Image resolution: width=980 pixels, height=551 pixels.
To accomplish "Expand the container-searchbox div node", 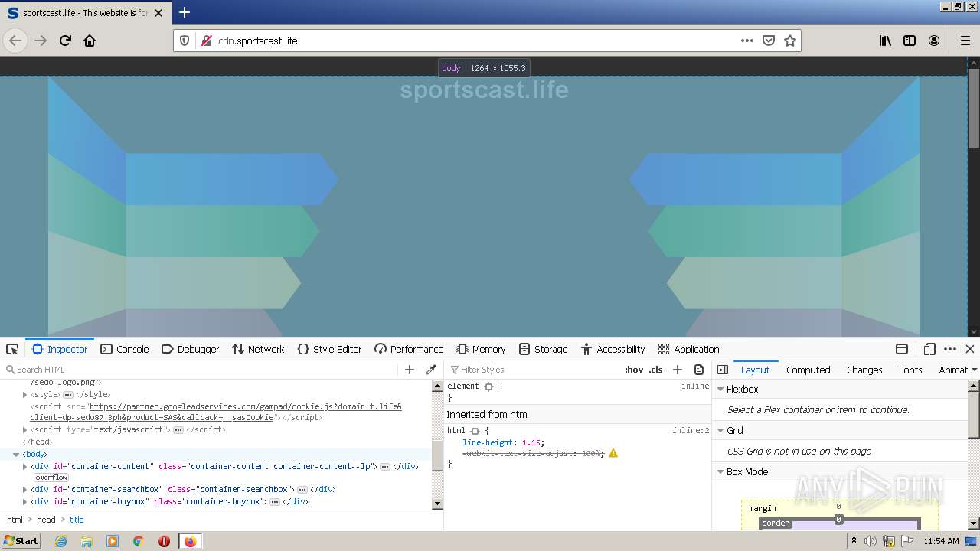I will coord(24,490).
